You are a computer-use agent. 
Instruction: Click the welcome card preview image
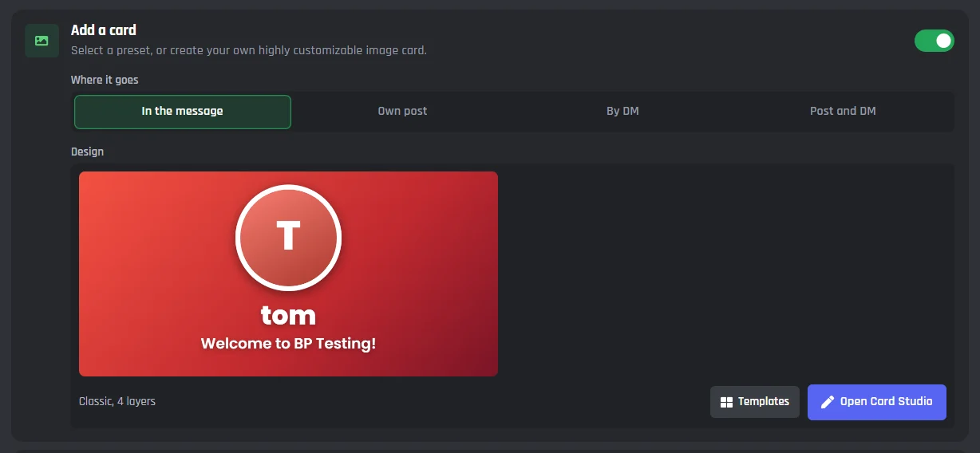point(288,274)
